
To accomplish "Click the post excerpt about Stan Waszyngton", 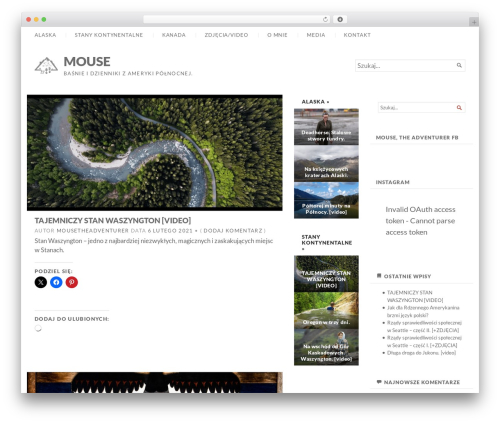I will pos(154,245).
